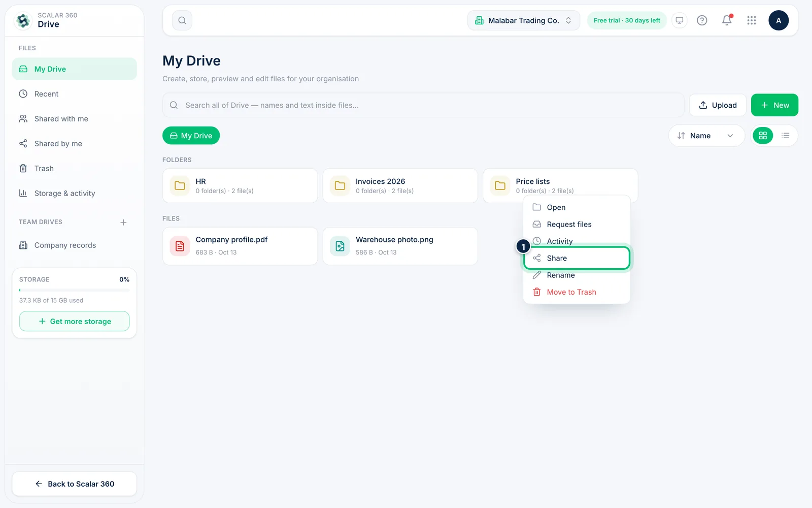This screenshot has height=508, width=812.
Task: Focus the Search all of Drive field
Action: [423, 105]
